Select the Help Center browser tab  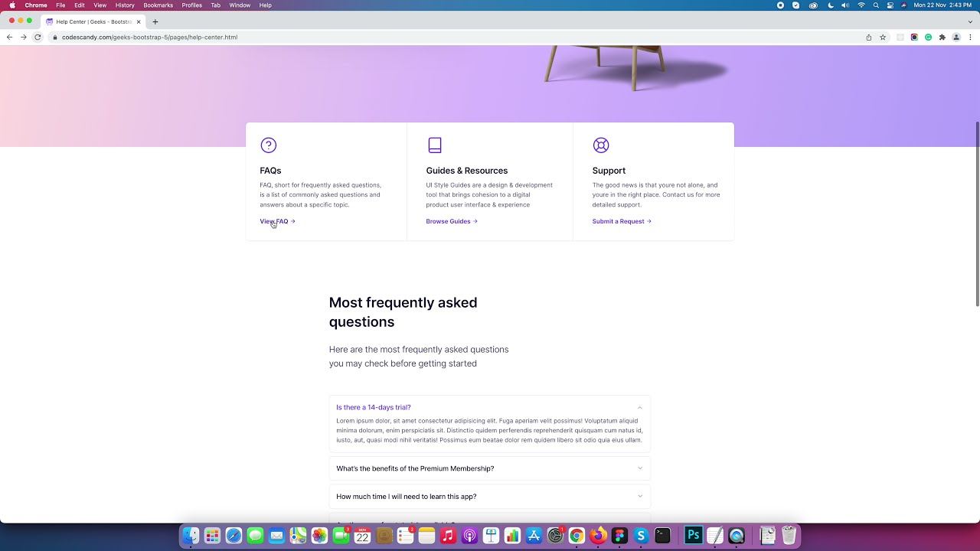click(x=93, y=21)
